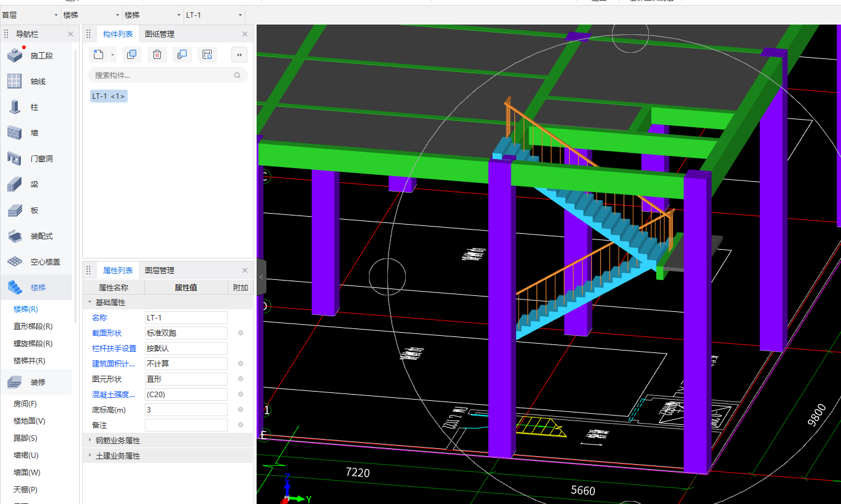Image resolution: width=841 pixels, height=504 pixels.
Task: Select 螺旋梯段(R) in the navigation list
Action: [x=33, y=344]
